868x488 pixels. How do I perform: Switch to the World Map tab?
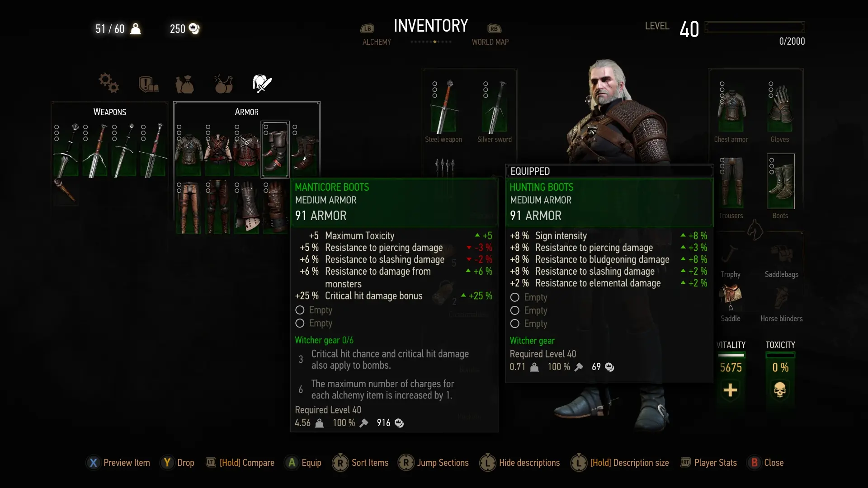point(490,42)
